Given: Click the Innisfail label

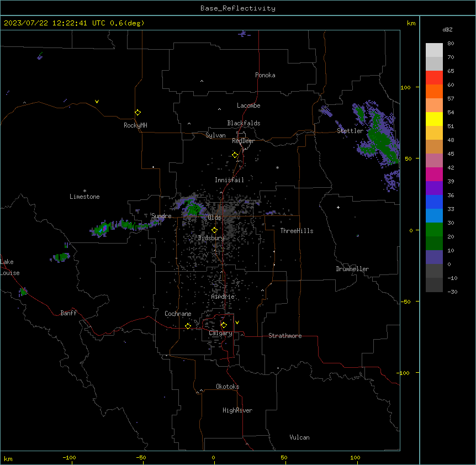Looking at the screenshot, I should pos(229,180).
